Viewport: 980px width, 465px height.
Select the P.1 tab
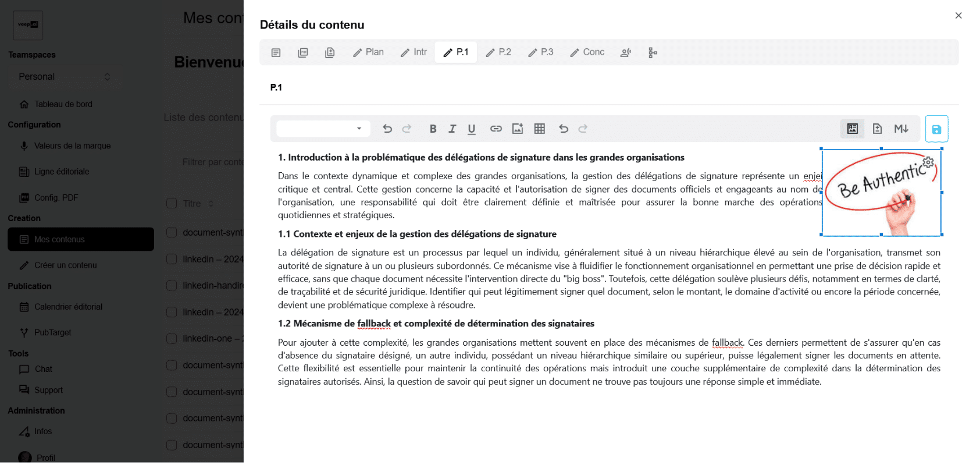456,52
